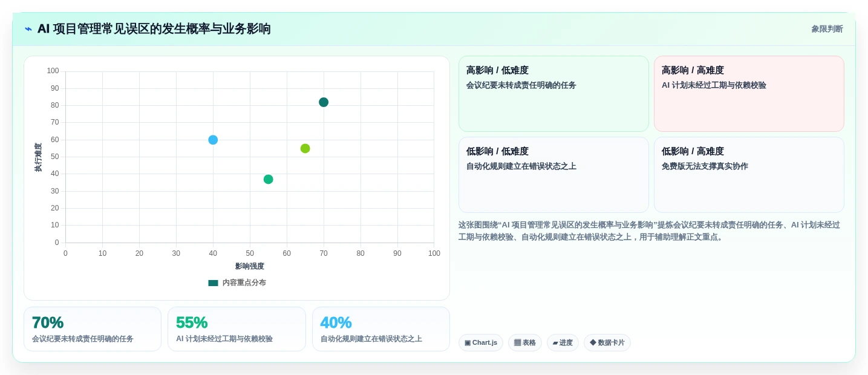The height and width of the screenshot is (375, 868).
Task: Open the 低影响 / 高难度 quadrant card
Action: [x=749, y=175]
